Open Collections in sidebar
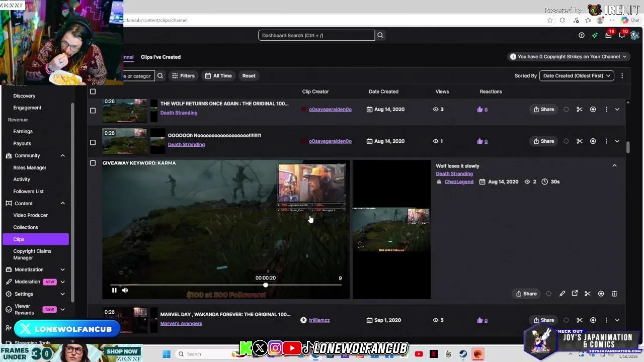 26,227
